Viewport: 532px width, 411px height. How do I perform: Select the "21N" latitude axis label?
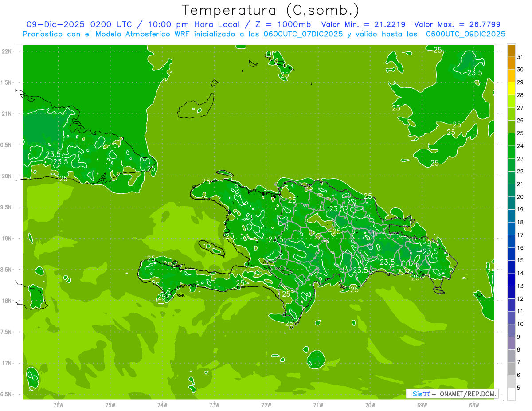tap(8, 114)
